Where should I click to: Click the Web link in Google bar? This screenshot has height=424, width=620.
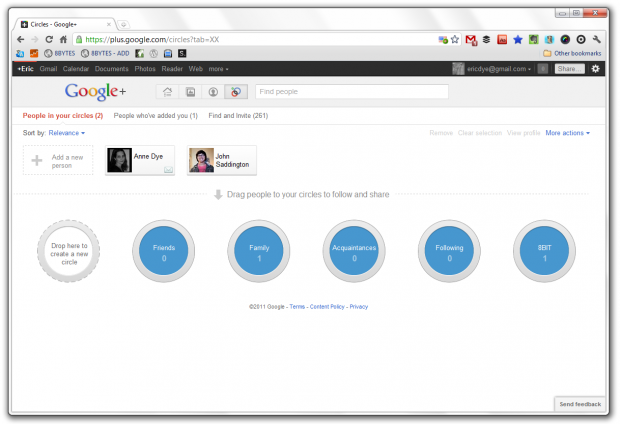pyautogui.click(x=195, y=69)
